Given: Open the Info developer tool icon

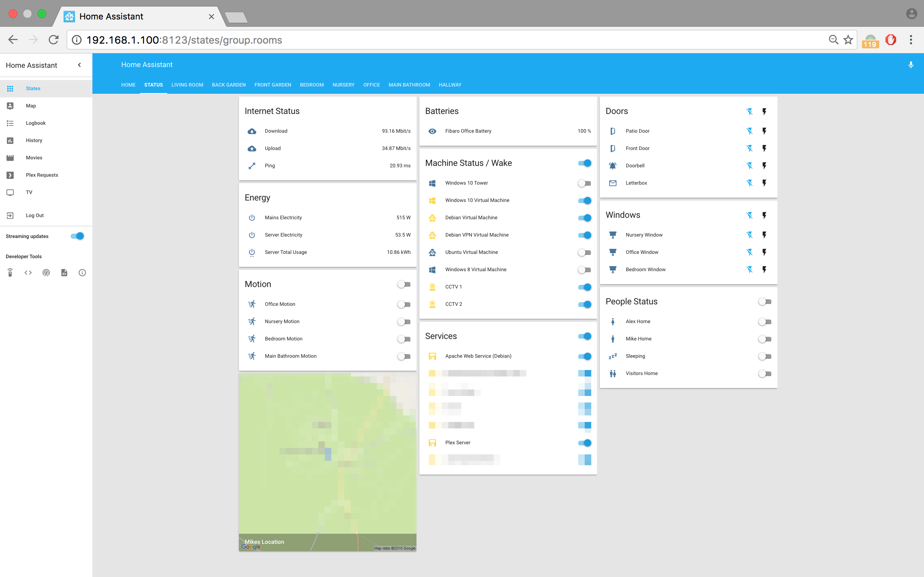Looking at the screenshot, I should pos(82,273).
